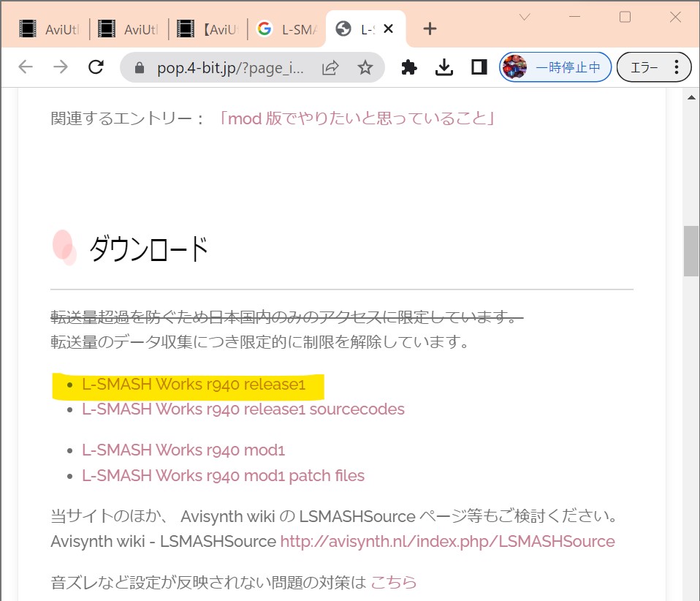Open link「mod 版でやりたいと思っていること」
The height and width of the screenshot is (601, 700).
tap(357, 118)
